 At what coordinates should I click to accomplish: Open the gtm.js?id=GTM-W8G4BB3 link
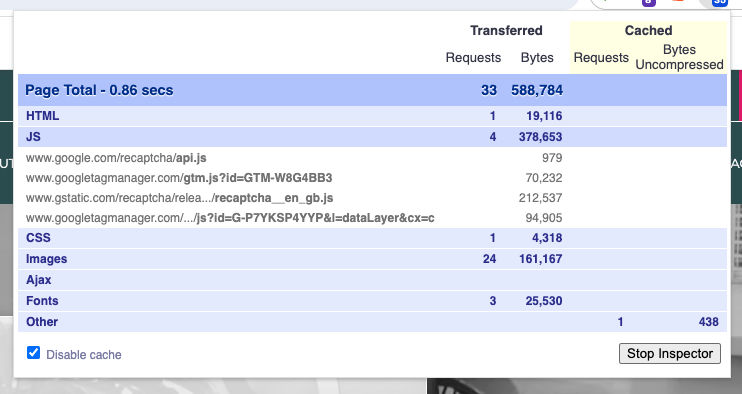tap(179, 178)
